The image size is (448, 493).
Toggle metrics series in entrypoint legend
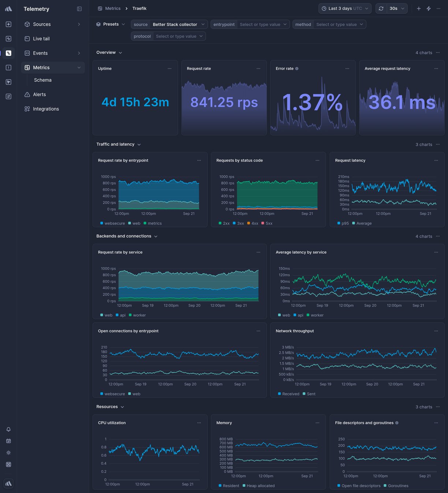pos(153,223)
